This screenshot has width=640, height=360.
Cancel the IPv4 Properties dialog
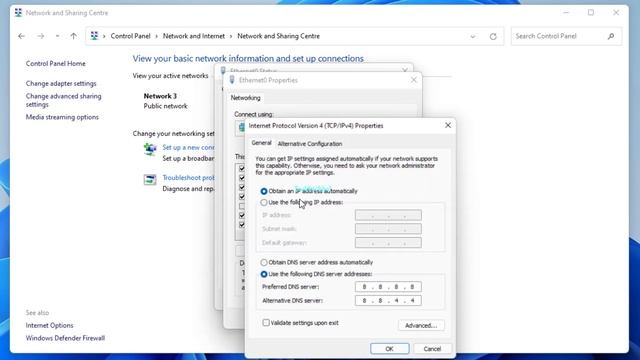point(432,349)
